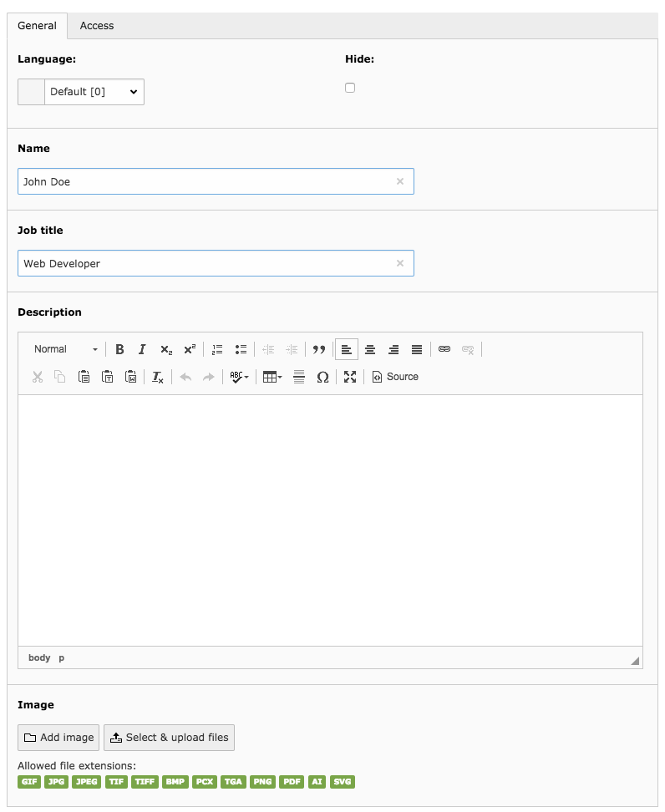Toggle bold formatting in Description editor
The width and height of the screenshot is (665, 812).
click(119, 349)
